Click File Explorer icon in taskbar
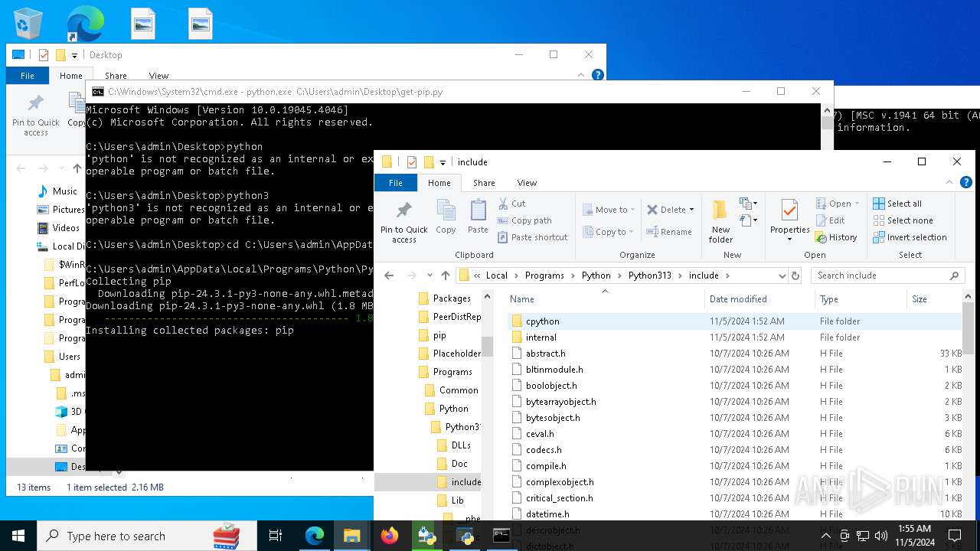Image resolution: width=980 pixels, height=551 pixels. coord(352,536)
